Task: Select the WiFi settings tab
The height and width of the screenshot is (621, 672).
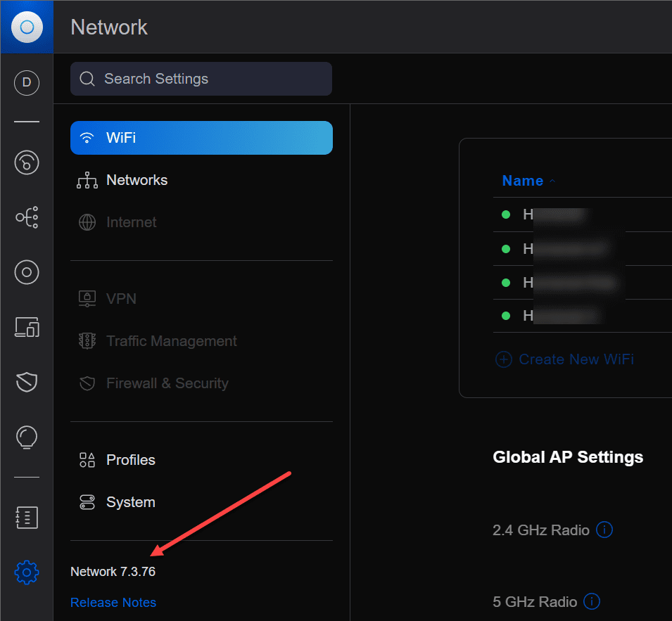Action: pos(201,138)
